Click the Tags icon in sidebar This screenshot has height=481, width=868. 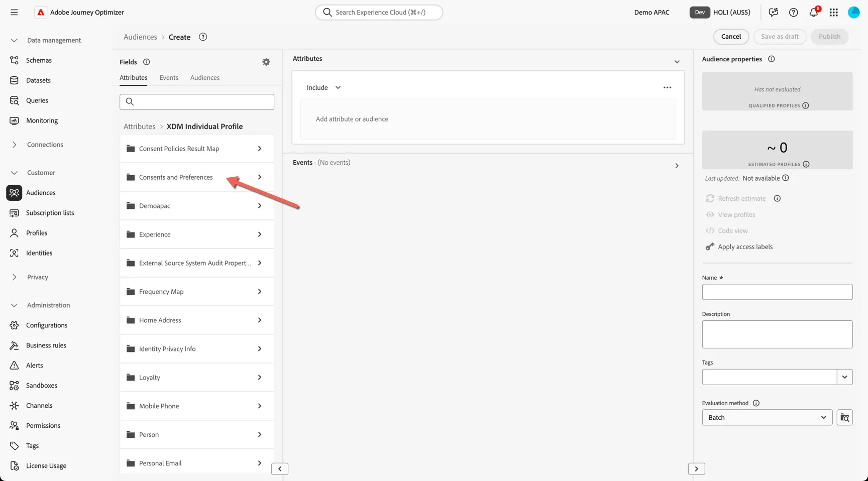point(14,446)
